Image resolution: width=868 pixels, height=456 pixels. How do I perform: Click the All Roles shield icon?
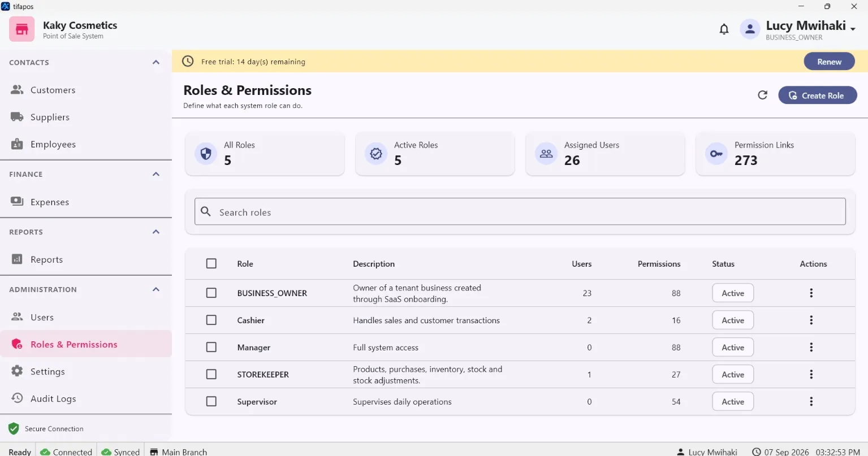(x=206, y=153)
